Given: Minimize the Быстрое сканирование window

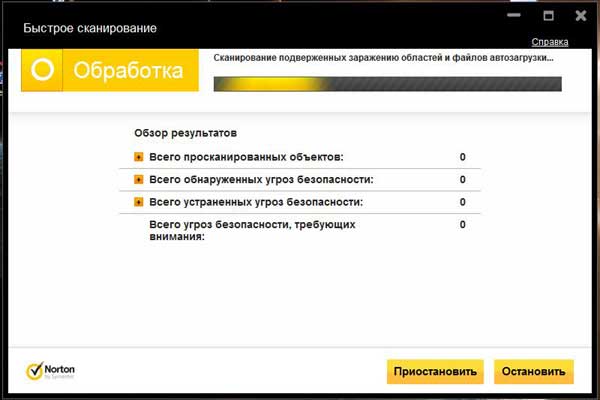Looking at the screenshot, I should pyautogui.click(x=514, y=15).
